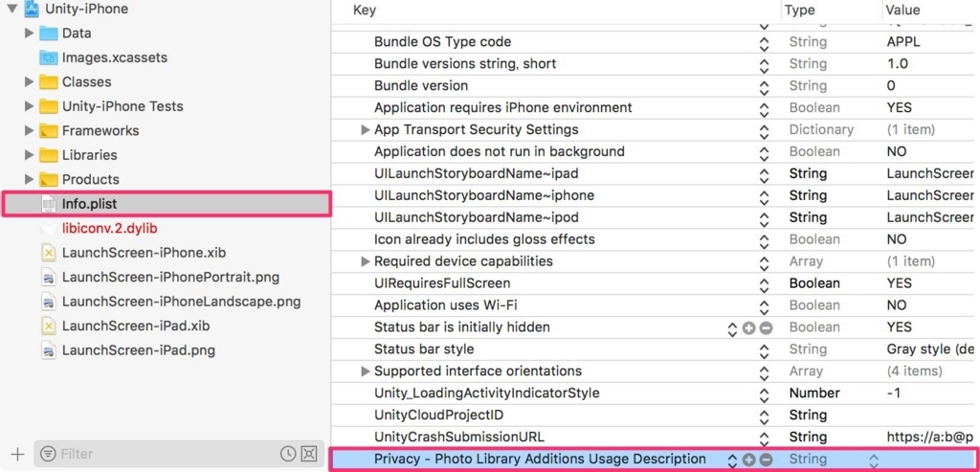
Task: Select Unity-iPhone Tests folder icon
Action: coord(48,106)
